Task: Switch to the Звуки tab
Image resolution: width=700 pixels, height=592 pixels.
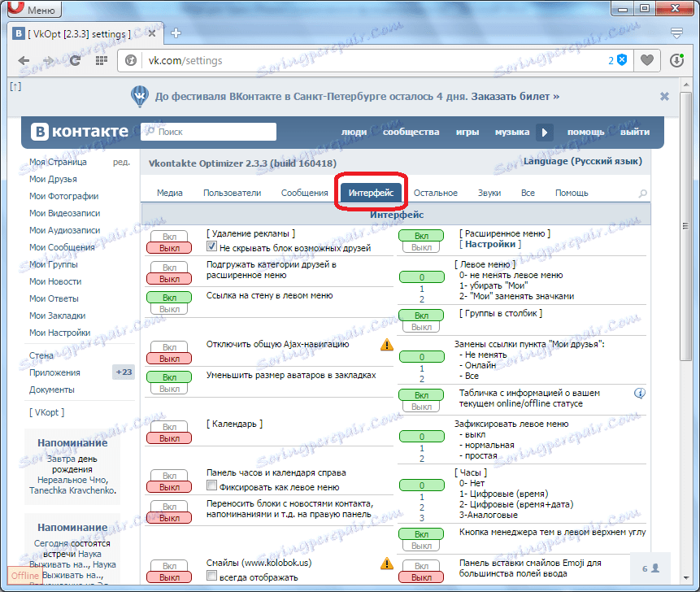Action: pos(489,193)
